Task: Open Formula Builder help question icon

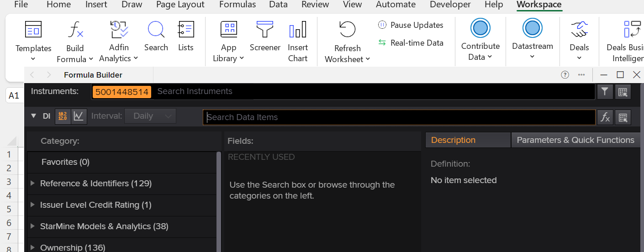Action: tap(565, 75)
